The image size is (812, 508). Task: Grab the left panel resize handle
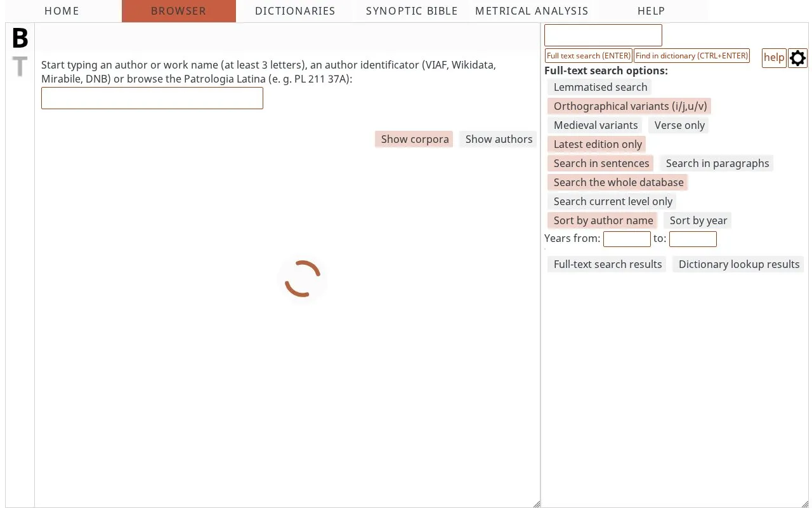(537, 504)
